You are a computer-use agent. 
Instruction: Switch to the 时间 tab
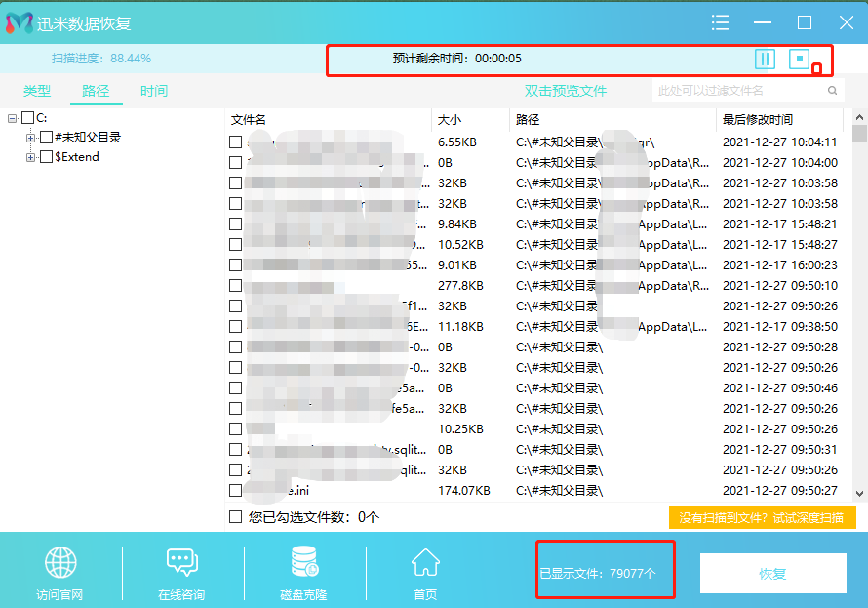pos(154,91)
